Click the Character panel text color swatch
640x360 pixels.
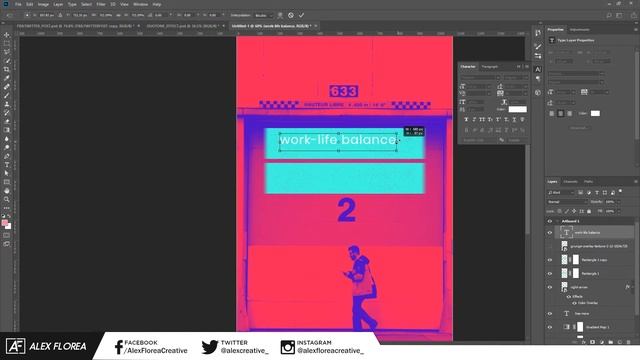click(517, 109)
